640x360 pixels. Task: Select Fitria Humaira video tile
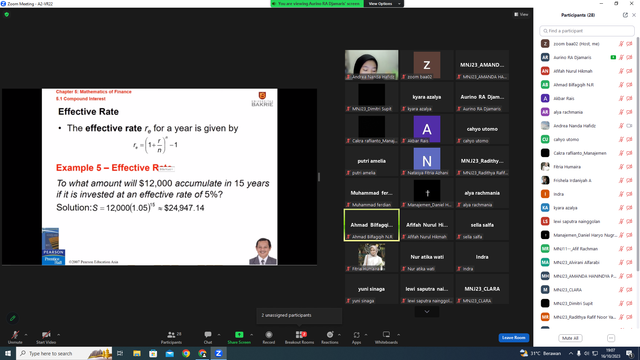pos(371,257)
